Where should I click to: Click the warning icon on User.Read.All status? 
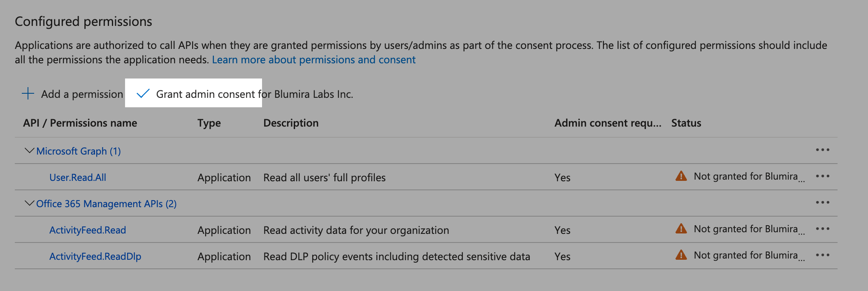[x=681, y=176]
